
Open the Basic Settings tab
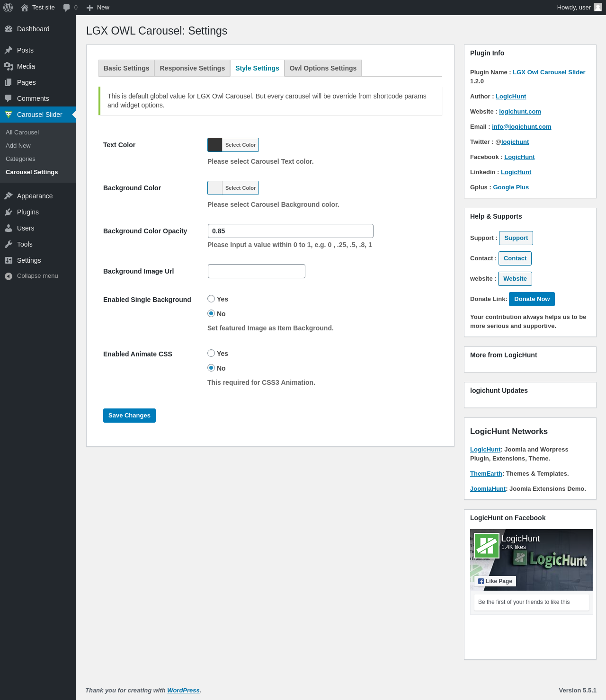[x=126, y=68]
